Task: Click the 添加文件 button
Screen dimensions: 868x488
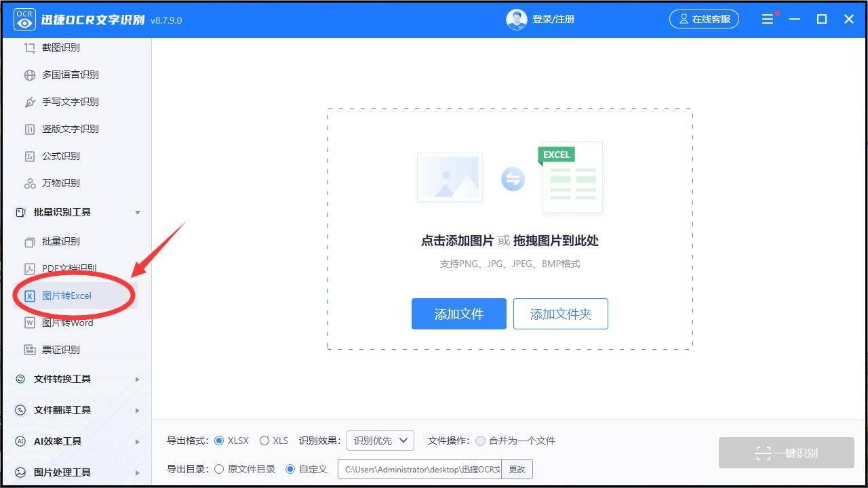Action: point(459,314)
